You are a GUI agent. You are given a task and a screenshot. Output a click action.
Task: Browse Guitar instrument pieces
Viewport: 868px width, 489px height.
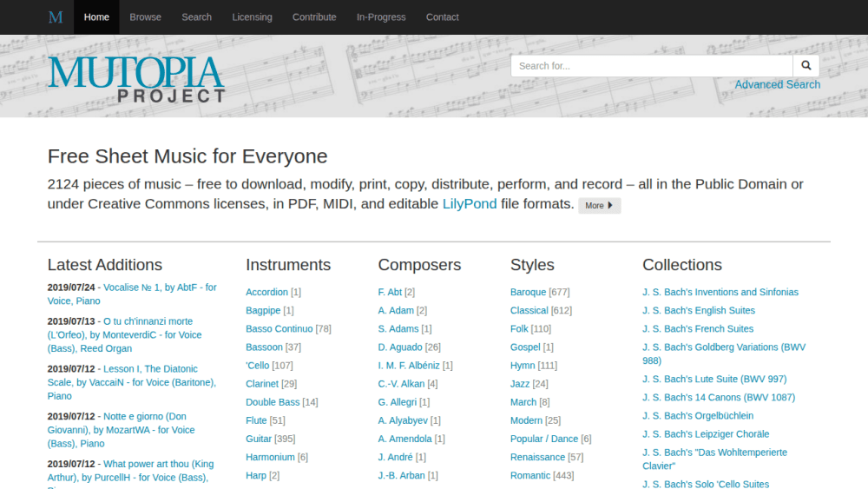(259, 439)
